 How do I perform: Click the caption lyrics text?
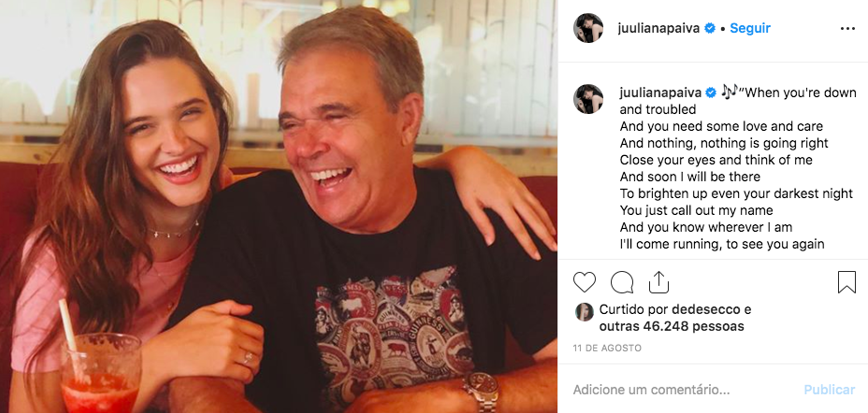738,168
